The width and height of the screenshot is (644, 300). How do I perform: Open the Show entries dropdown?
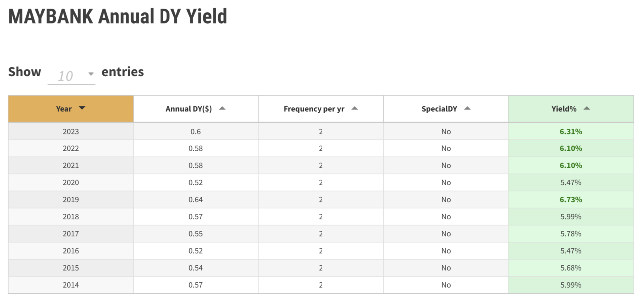point(71,76)
